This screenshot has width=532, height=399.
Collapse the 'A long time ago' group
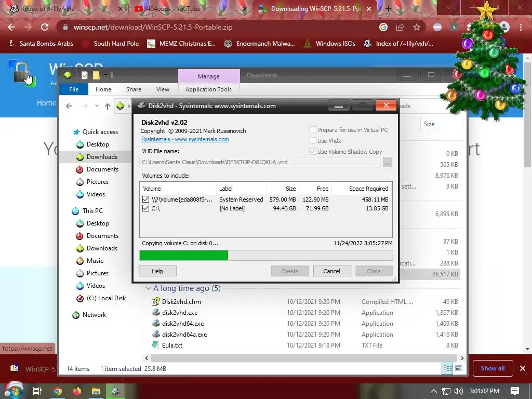[x=148, y=288]
